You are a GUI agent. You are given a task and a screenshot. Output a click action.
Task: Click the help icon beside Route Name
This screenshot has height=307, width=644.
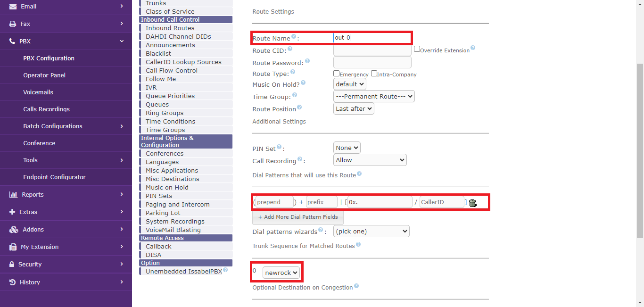coord(294,37)
